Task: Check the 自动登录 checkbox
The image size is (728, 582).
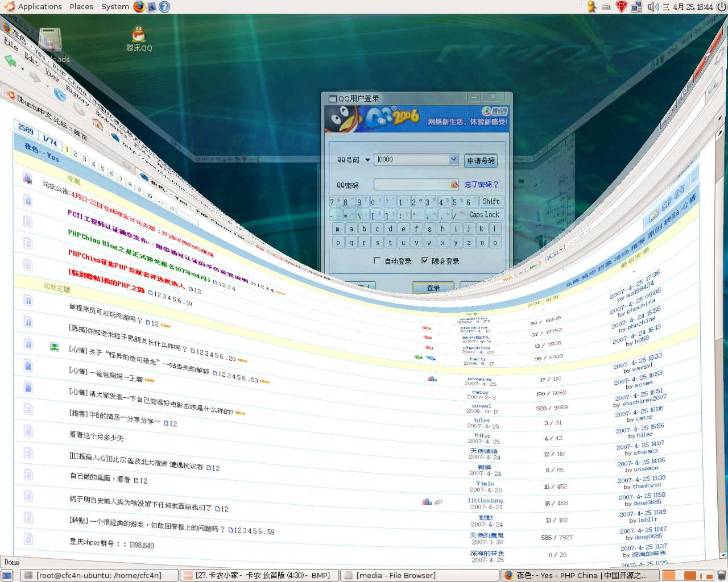Action: [x=377, y=261]
